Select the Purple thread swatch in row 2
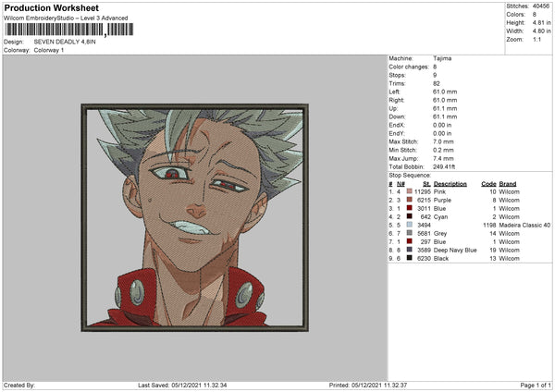 410,200
